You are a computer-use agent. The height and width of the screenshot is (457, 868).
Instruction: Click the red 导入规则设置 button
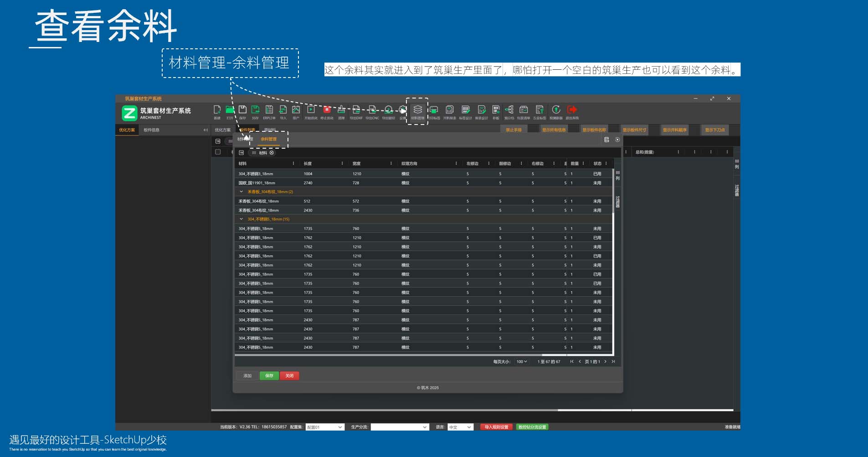[496, 427]
